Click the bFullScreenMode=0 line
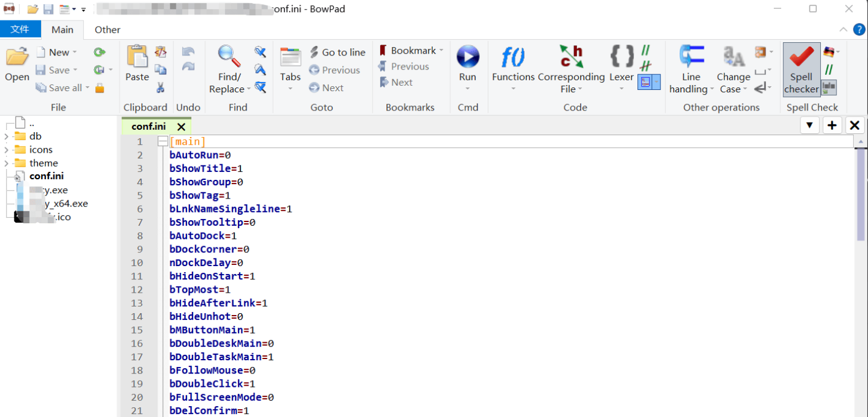868x417 pixels. click(222, 398)
